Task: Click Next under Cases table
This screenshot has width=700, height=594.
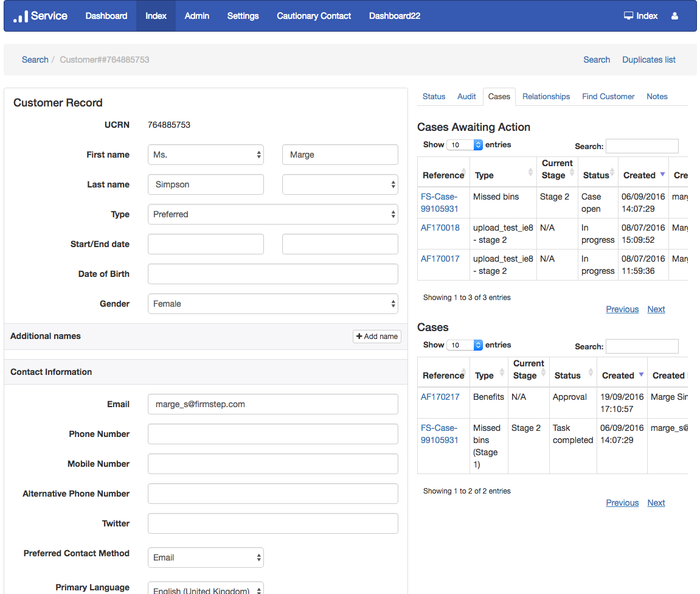Action: click(x=656, y=503)
